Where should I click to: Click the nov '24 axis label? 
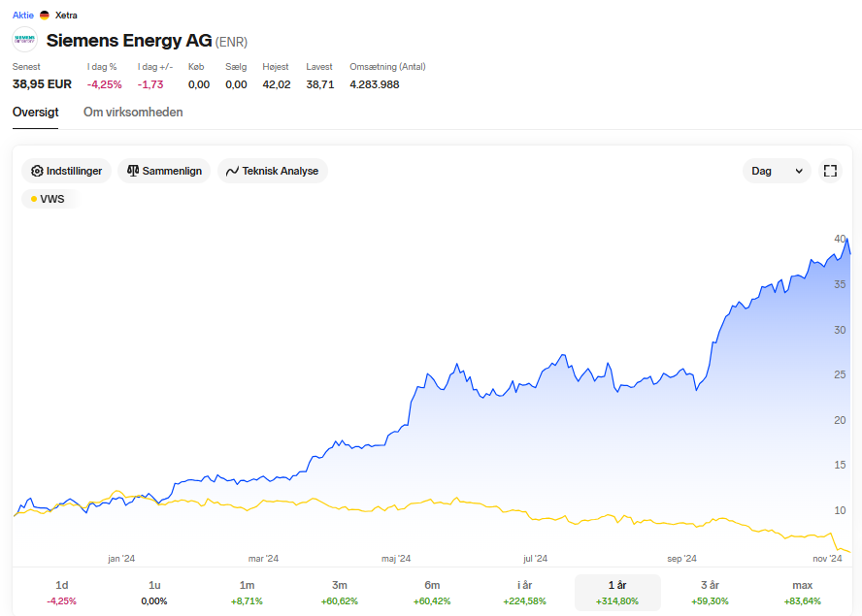827,559
